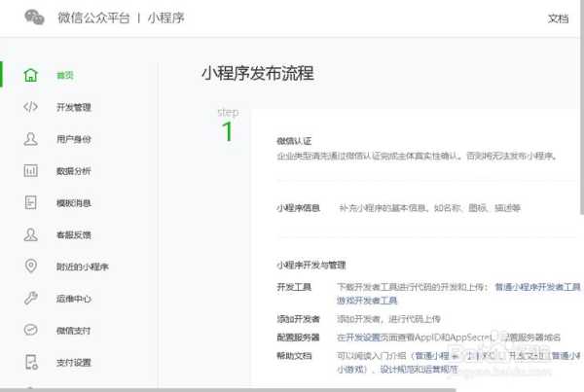Click the 在开发设置页面查看AppID和AppSecret link text
Image resolution: width=584 pixels, height=392 pixels.
point(415,338)
